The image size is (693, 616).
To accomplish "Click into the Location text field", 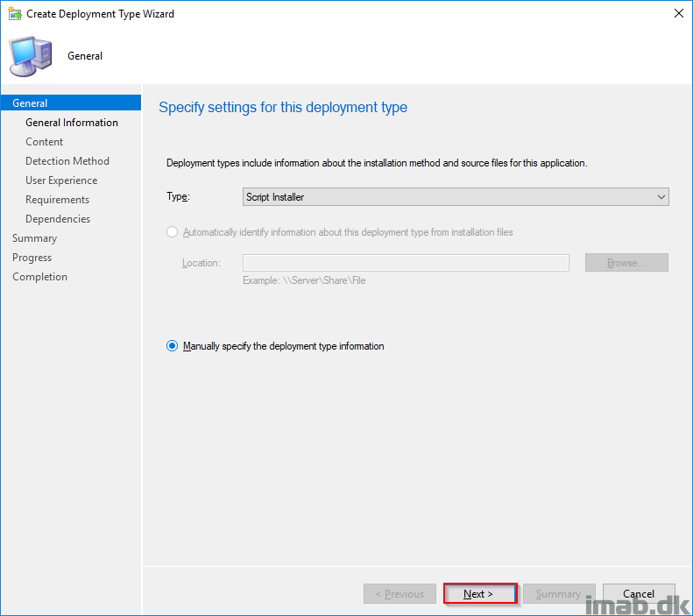I will point(406,263).
